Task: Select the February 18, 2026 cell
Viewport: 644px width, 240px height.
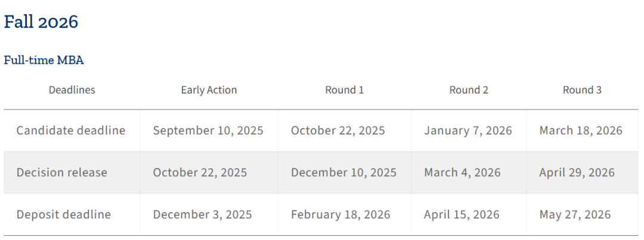Action: pyautogui.click(x=340, y=214)
